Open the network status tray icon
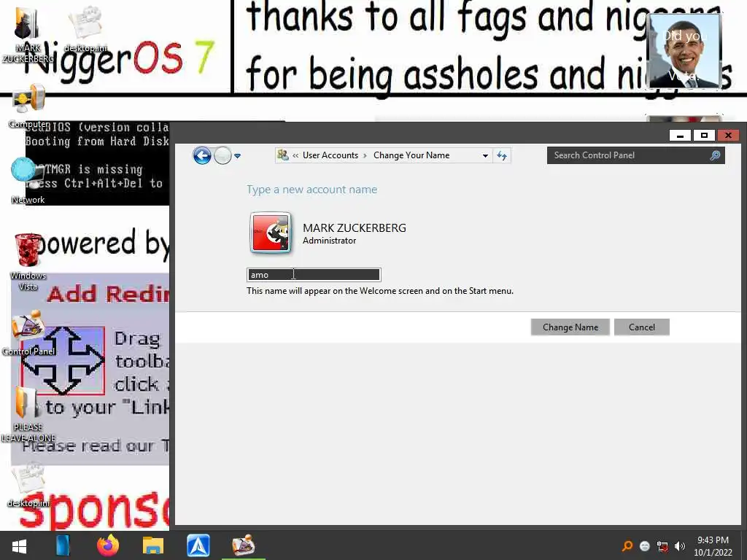 click(662, 546)
